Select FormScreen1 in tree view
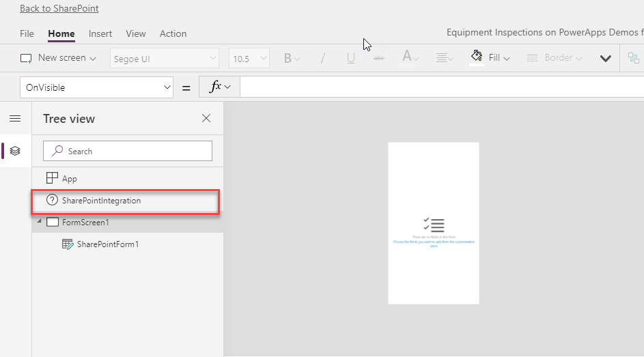This screenshot has width=644, height=357. pos(128,223)
